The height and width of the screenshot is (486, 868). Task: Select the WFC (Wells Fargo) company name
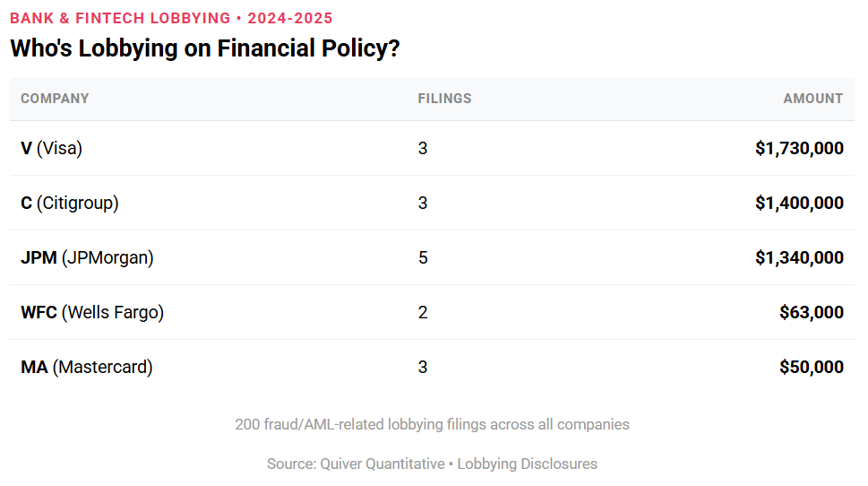point(92,312)
